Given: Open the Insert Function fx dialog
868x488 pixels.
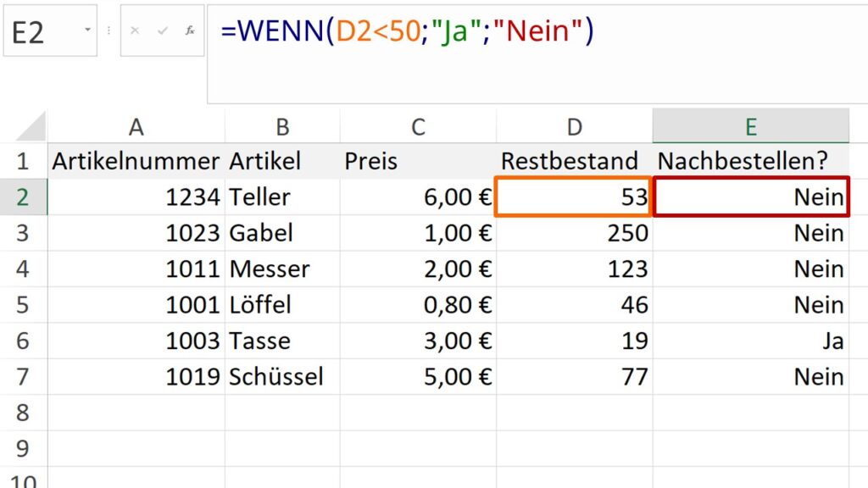Looking at the screenshot, I should (x=190, y=30).
